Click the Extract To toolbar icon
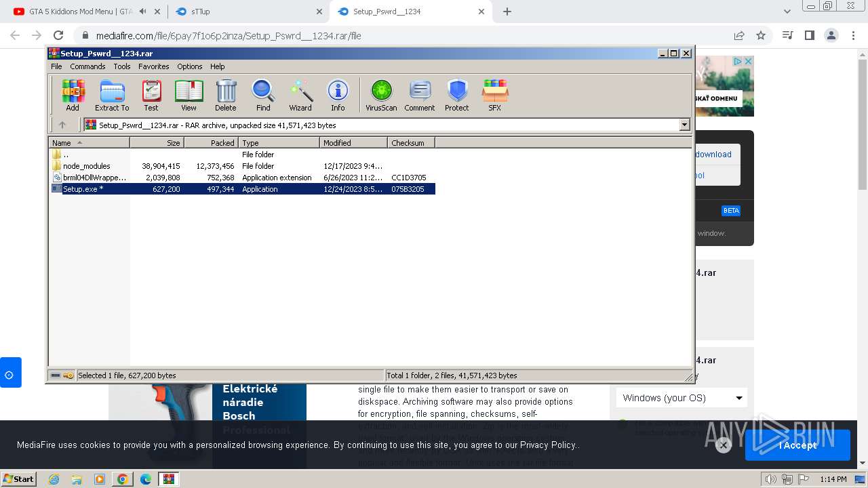 [x=112, y=95]
